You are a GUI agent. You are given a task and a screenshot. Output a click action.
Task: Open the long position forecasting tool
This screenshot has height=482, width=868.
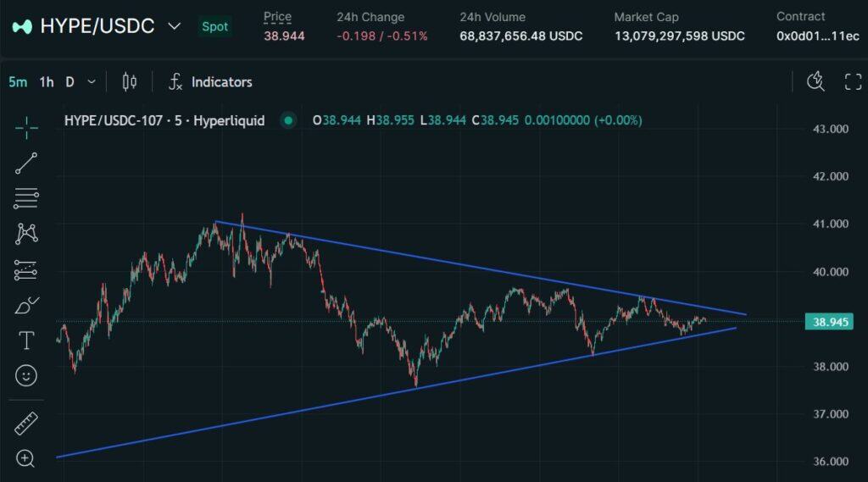(26, 270)
